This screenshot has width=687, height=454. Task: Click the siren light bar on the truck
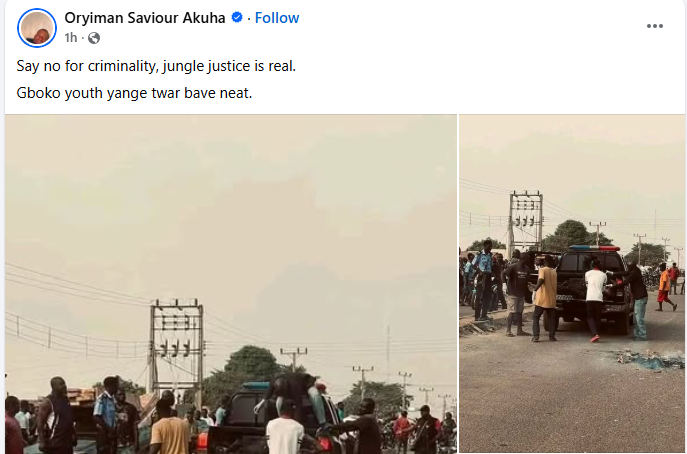click(x=594, y=247)
